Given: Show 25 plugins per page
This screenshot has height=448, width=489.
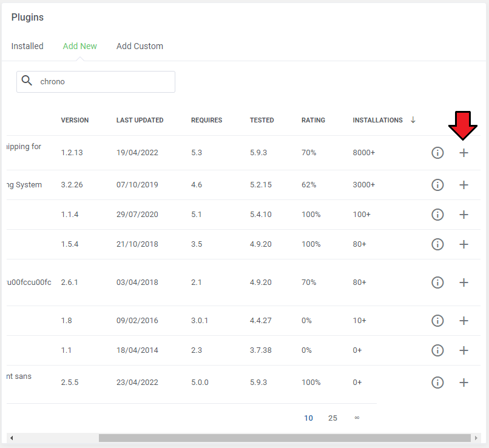Looking at the screenshot, I should pos(332,418).
